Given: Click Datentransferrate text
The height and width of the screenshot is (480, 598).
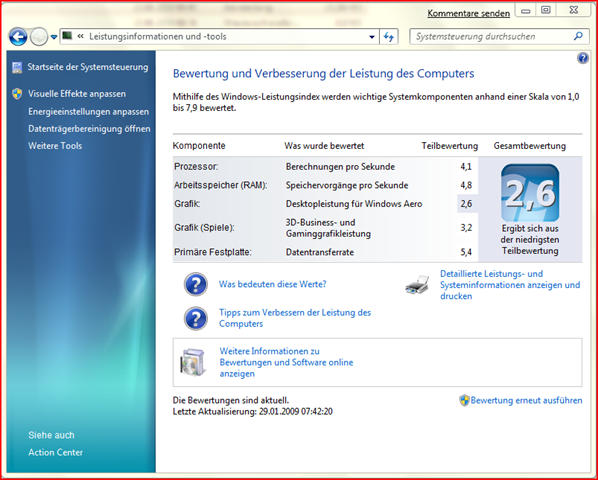Looking at the screenshot, I should [320, 252].
